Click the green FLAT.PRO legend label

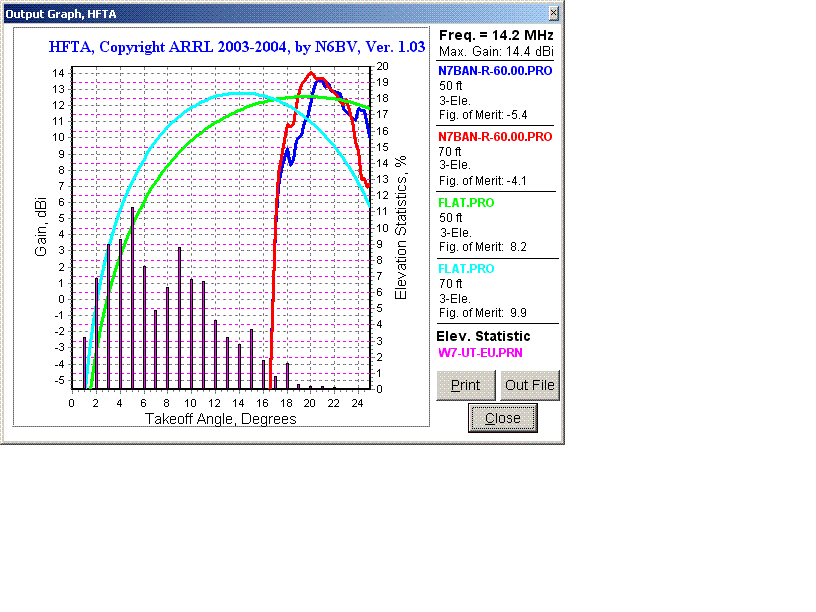[x=466, y=202]
